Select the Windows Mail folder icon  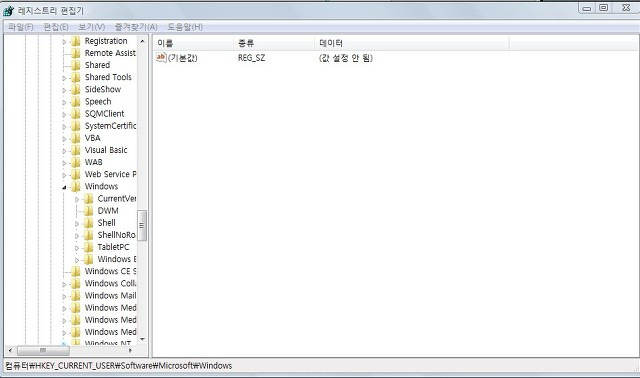point(76,296)
